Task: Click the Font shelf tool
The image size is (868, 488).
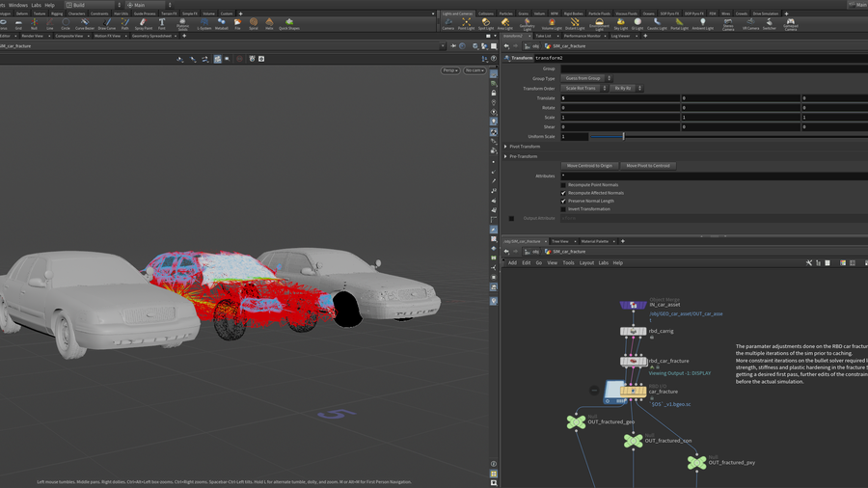Action: tap(162, 23)
